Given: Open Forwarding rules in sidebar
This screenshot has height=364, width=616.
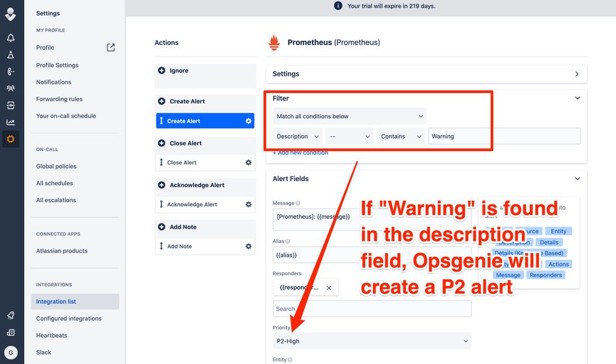Looking at the screenshot, I should coord(59,99).
